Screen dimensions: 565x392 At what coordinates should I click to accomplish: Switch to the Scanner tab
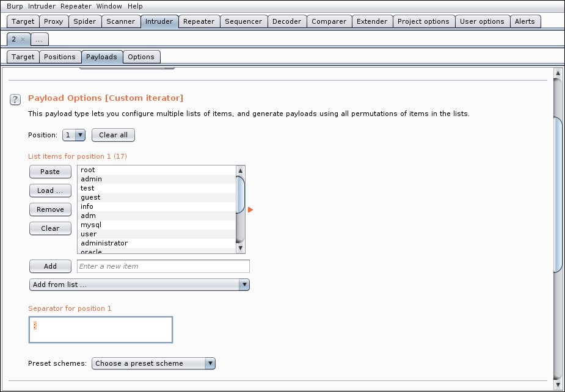click(121, 21)
